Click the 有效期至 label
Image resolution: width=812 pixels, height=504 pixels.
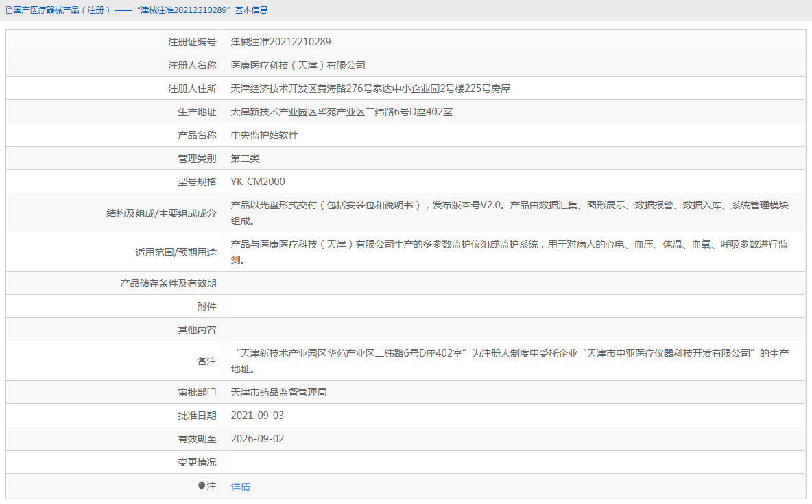pyautogui.click(x=197, y=439)
